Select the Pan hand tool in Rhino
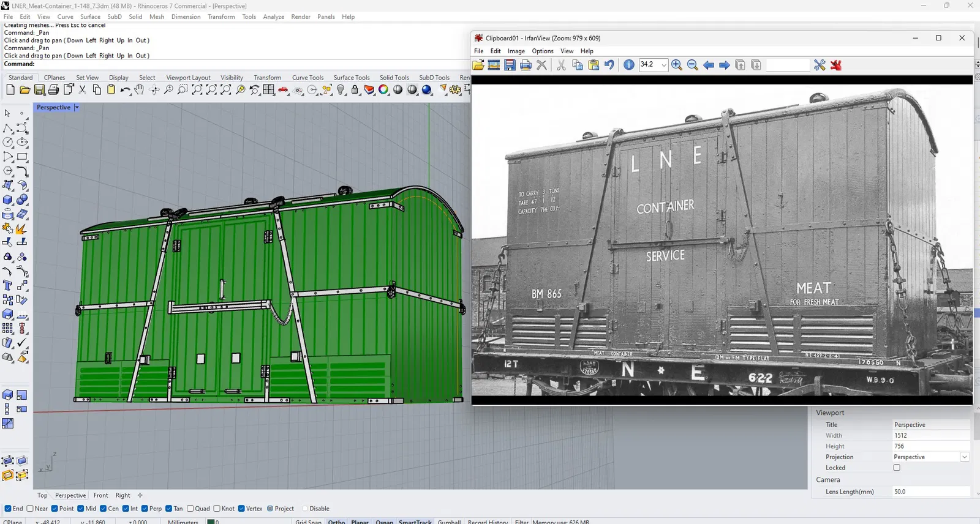Viewport: 980px width, 524px height. [140, 90]
